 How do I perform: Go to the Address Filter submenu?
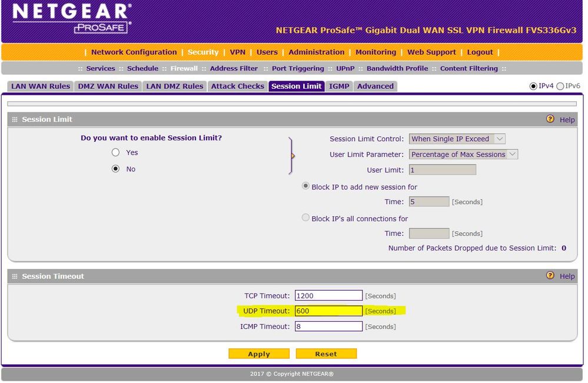click(234, 69)
